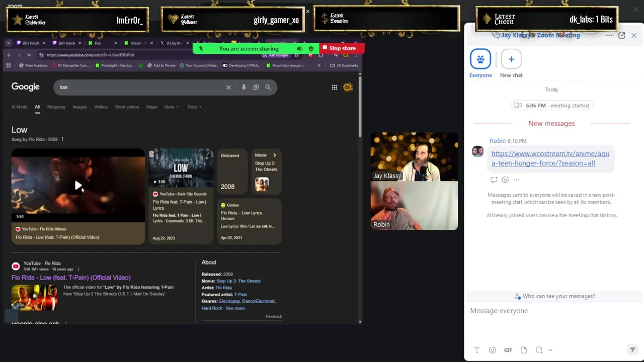The height and width of the screenshot is (362, 644).
Task: Switch to Short videos results tab
Action: point(127,107)
